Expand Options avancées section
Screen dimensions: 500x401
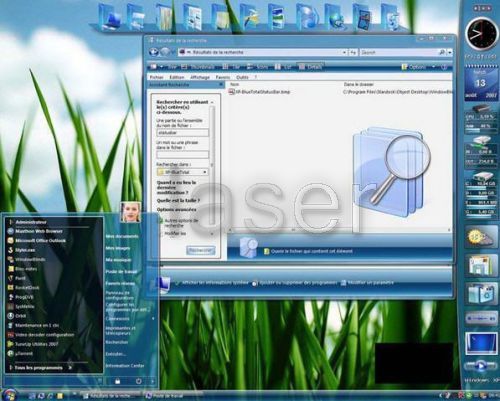tap(176, 210)
